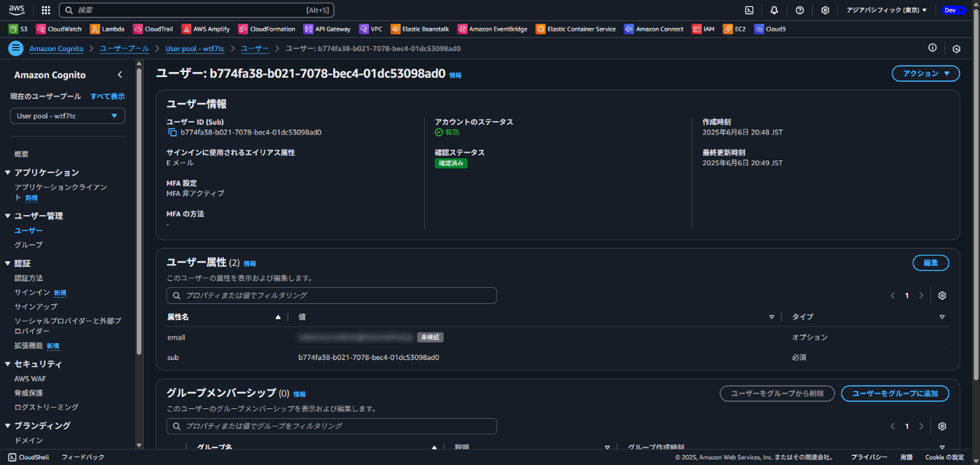Open S3 service shortcut

pyautogui.click(x=18, y=29)
